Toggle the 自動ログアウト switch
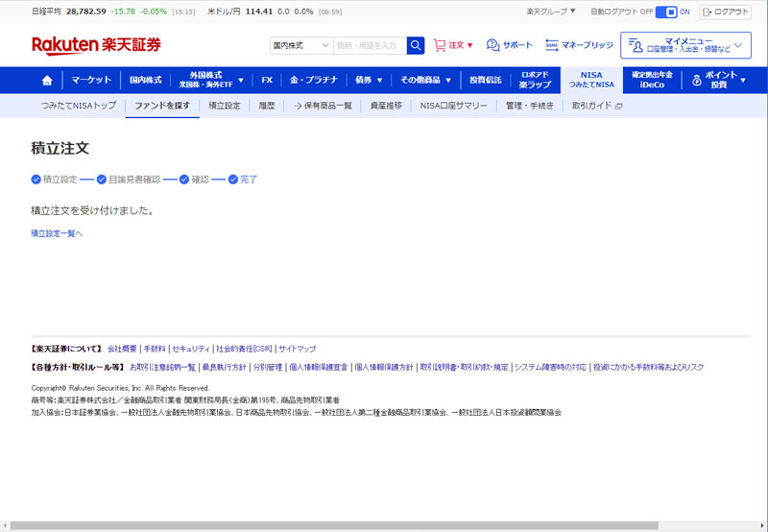The image size is (768, 532). [666, 12]
